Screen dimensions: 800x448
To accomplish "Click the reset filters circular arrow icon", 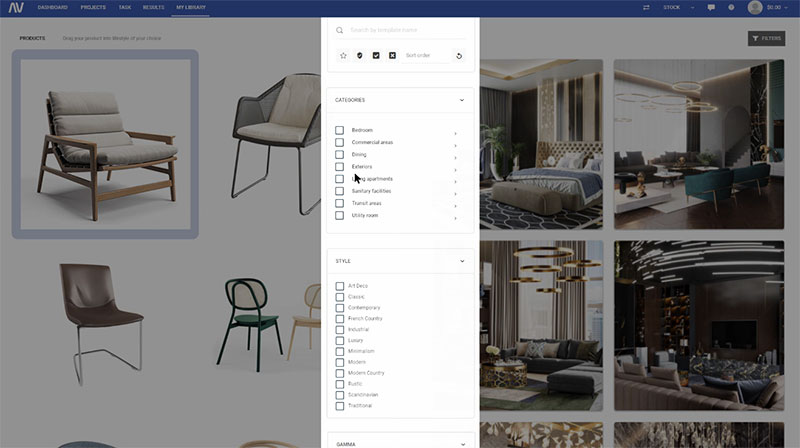I will coord(459,56).
